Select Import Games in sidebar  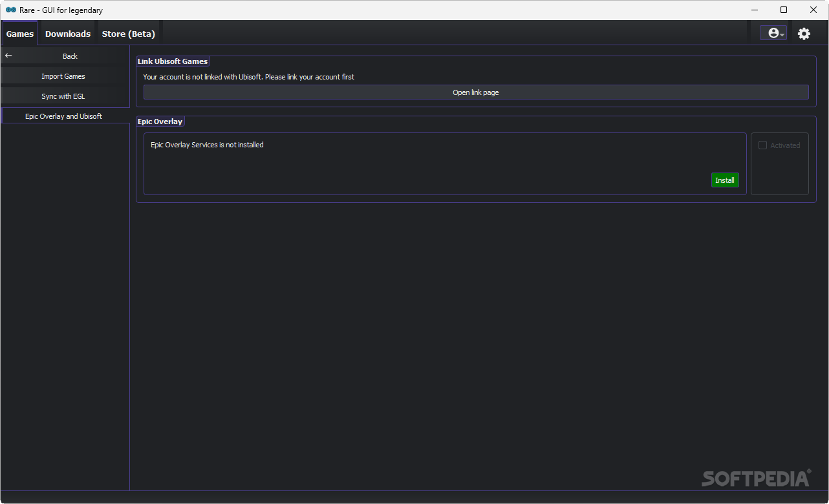[65, 76]
